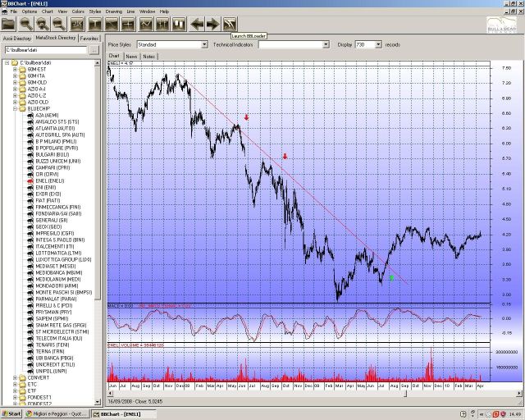
Task: Open the Styles menu
Action: pyautogui.click(x=95, y=11)
